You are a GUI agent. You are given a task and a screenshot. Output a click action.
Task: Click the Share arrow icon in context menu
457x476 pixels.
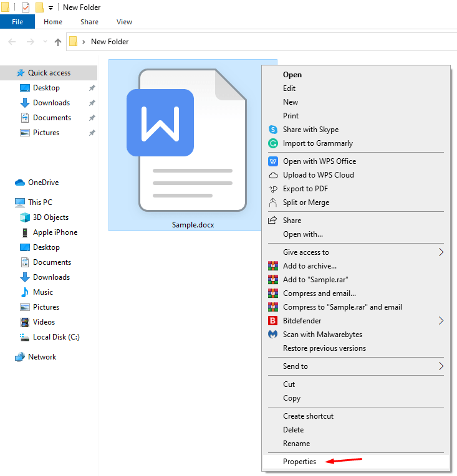pos(272,221)
